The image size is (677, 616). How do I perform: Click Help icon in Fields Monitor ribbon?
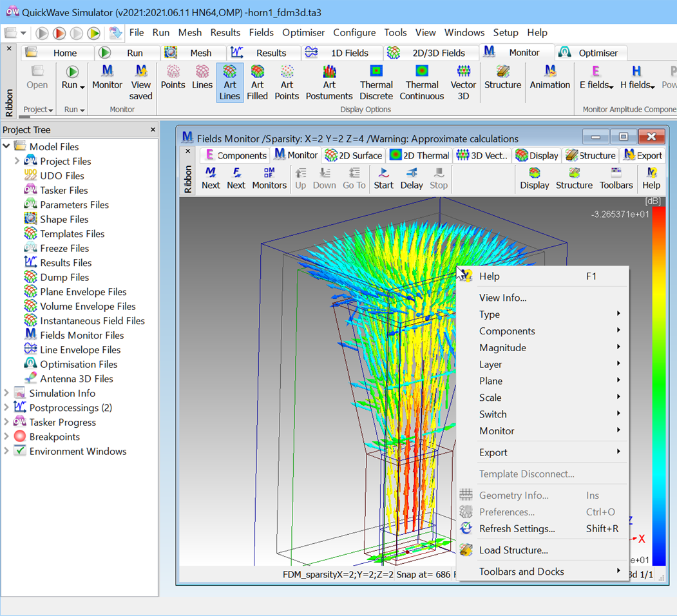pos(651,178)
